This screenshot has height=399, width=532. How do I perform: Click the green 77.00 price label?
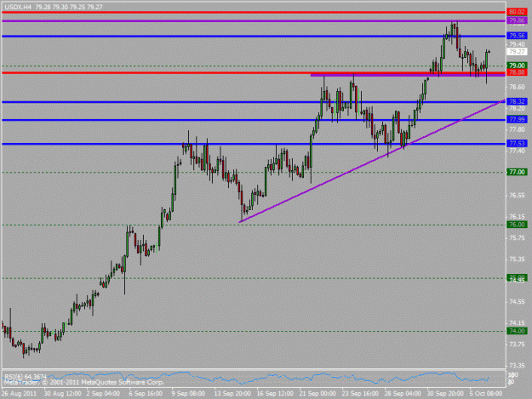tap(517, 172)
